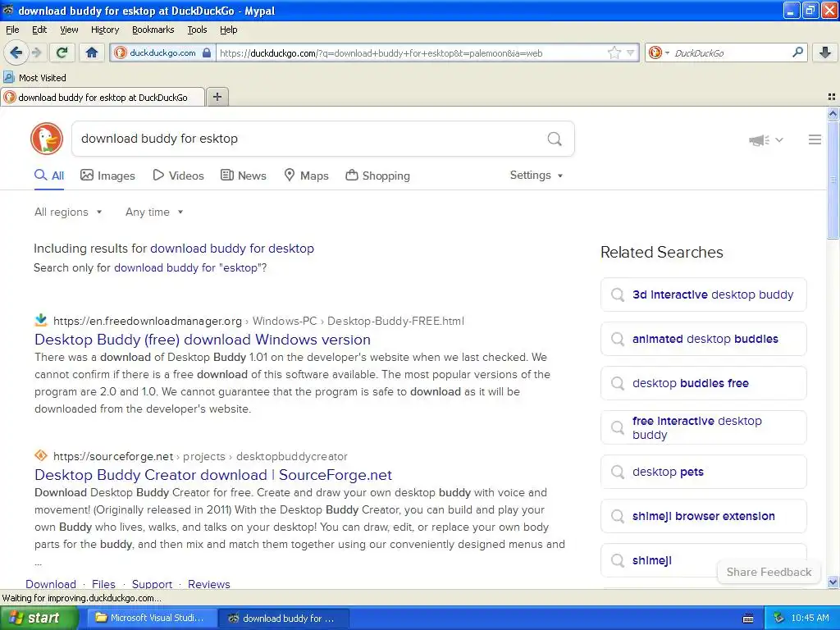This screenshot has height=630, width=840.
Task: Open the Help menu
Action: click(228, 30)
